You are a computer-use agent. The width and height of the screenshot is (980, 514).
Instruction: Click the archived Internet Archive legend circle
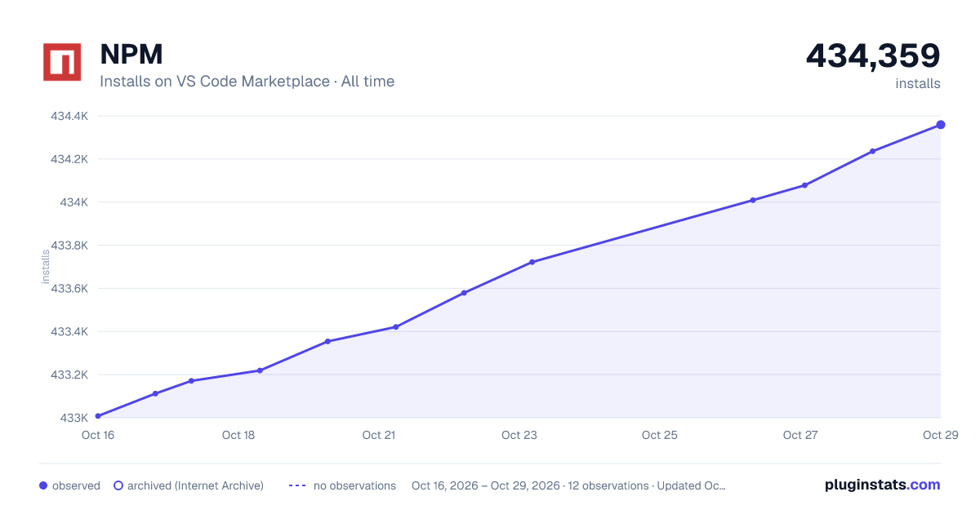118,485
